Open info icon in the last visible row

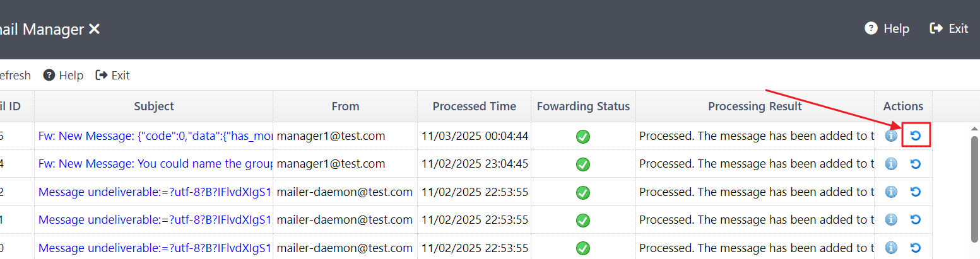891,247
